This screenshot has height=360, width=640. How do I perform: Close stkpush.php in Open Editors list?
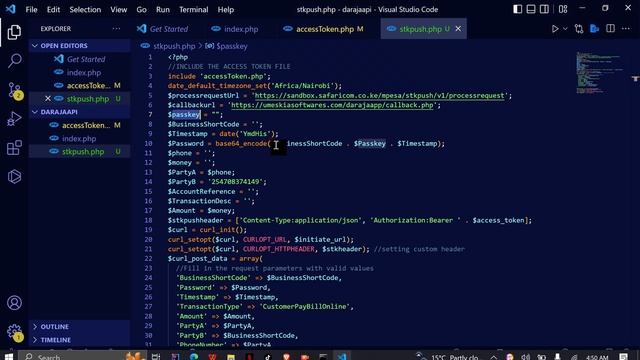48,99
